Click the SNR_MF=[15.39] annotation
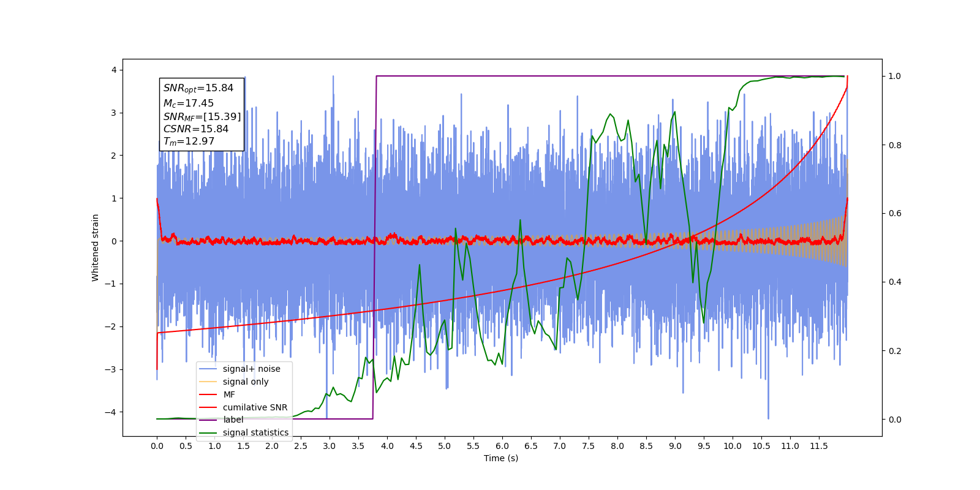The width and height of the screenshot is (980, 490). 202,116
